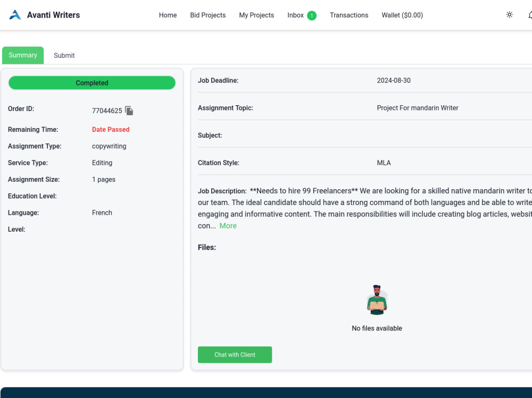
Task: Click the Avanti Writers brand name
Action: (x=54, y=15)
